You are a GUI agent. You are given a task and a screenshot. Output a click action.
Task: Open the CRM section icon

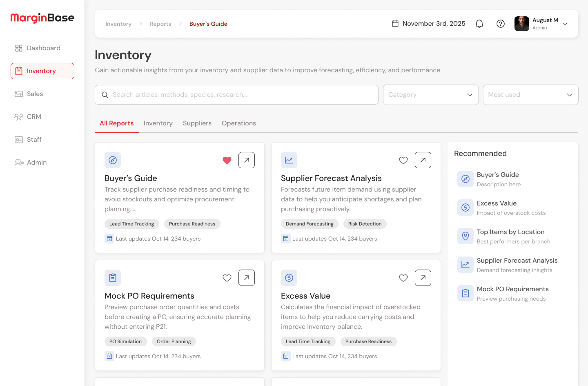pyautogui.click(x=18, y=116)
